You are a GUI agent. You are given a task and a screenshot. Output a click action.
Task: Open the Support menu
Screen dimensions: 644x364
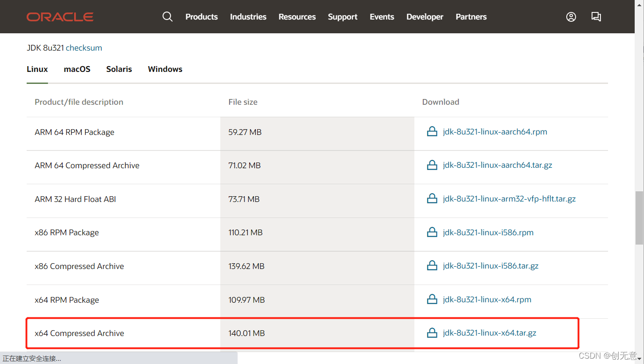[342, 17]
